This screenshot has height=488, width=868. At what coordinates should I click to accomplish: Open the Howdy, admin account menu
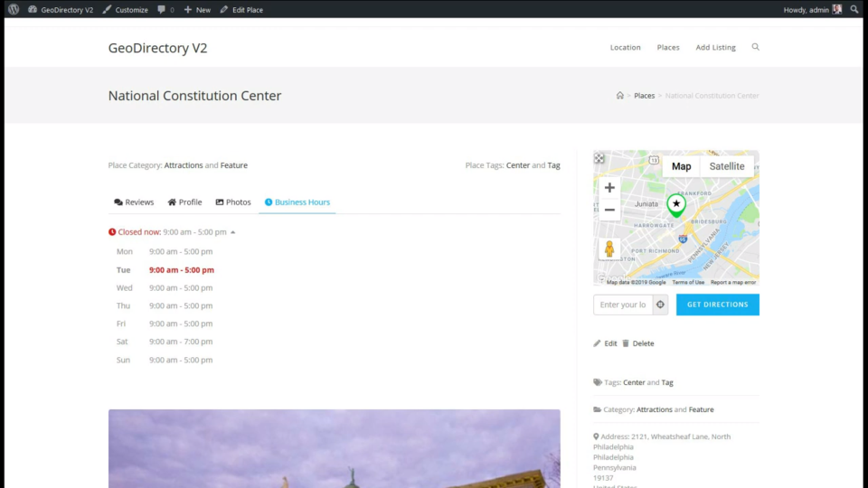[x=813, y=9]
